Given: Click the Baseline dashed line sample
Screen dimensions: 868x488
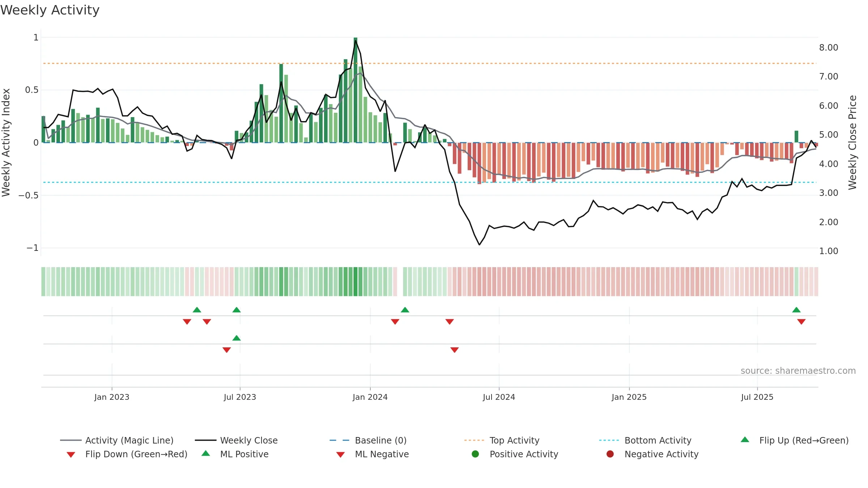Looking at the screenshot, I should (340, 440).
